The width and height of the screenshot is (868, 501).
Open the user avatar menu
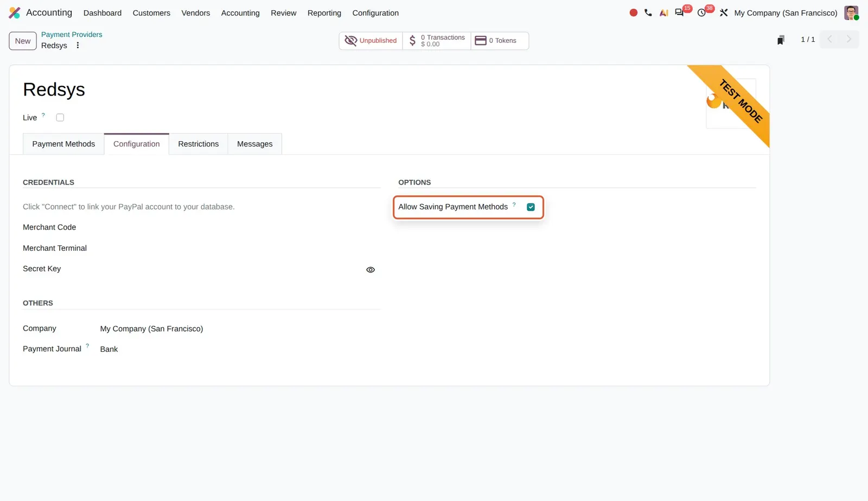[x=851, y=12]
